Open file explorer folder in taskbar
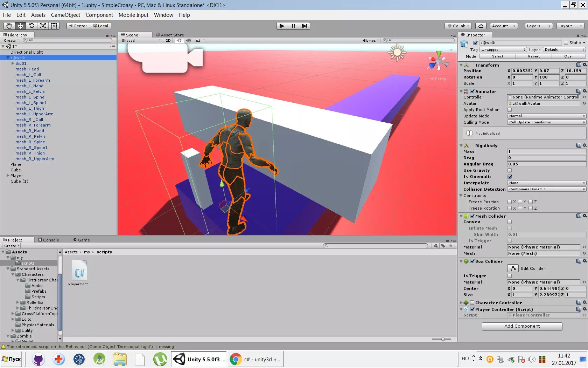This screenshot has width=588, height=368. pyautogui.click(x=120, y=359)
